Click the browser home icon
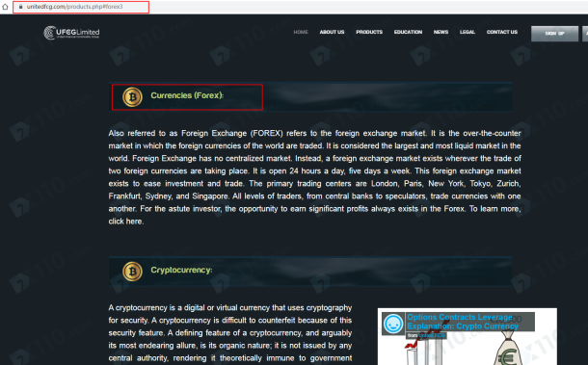Image resolution: width=588 pixels, height=365 pixels. coord(5,7)
